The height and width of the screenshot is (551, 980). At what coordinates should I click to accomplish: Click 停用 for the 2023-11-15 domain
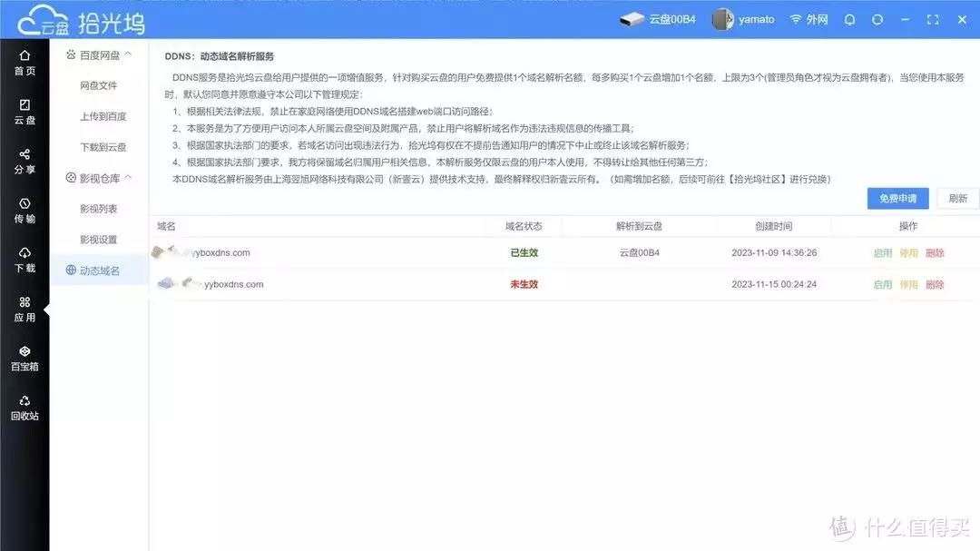(908, 284)
